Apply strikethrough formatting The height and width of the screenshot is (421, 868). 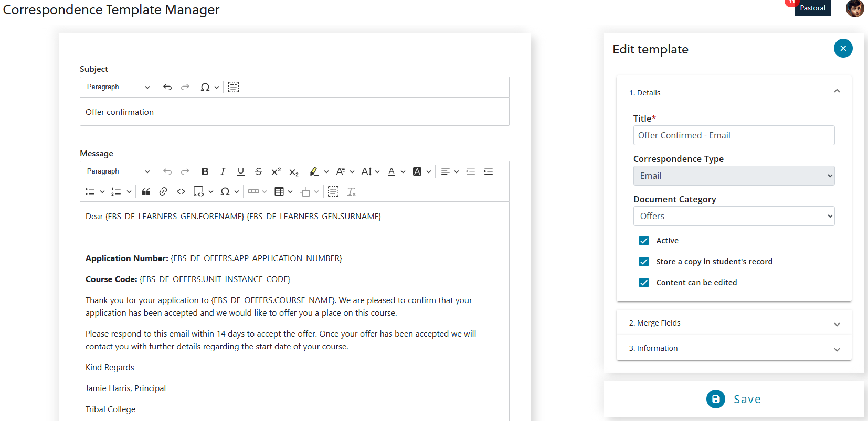pyautogui.click(x=258, y=171)
